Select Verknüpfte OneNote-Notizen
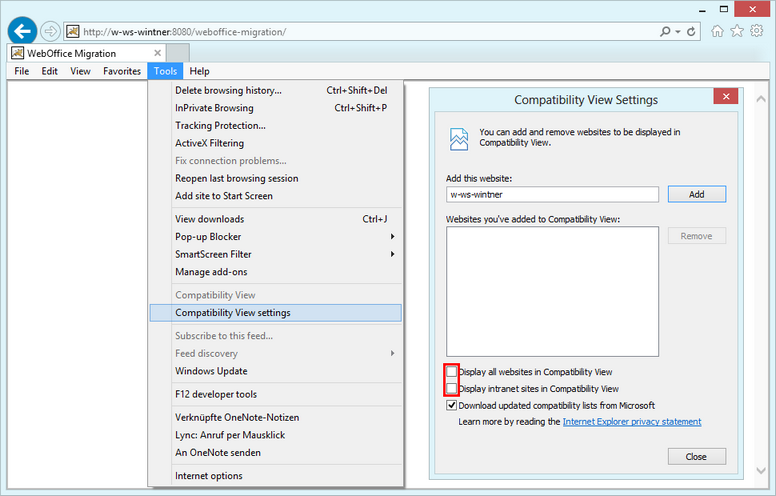The image size is (776, 496). tap(276, 417)
